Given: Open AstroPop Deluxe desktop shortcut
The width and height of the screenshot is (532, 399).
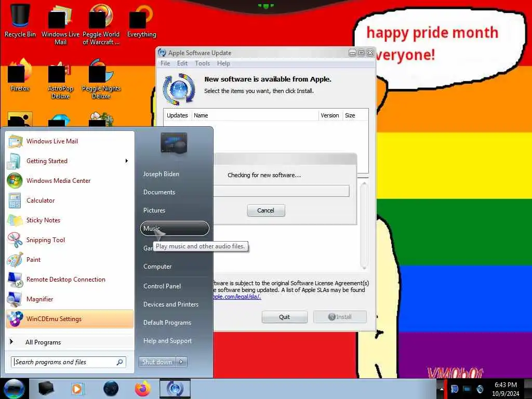Looking at the screenshot, I should click(x=60, y=79).
